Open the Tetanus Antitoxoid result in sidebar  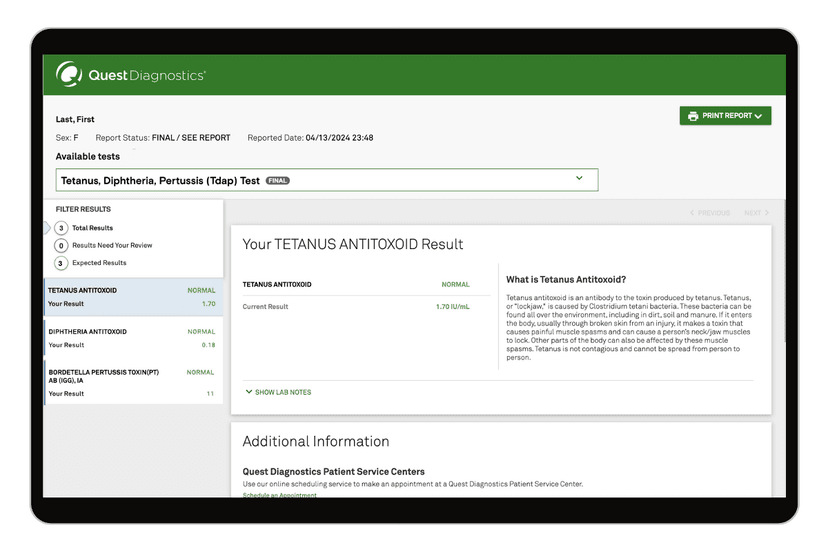tap(132, 297)
